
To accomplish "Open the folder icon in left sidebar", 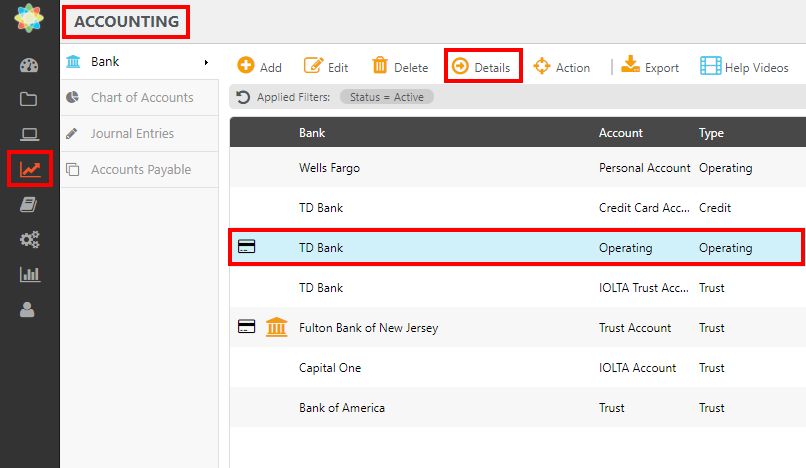I will 28,99.
